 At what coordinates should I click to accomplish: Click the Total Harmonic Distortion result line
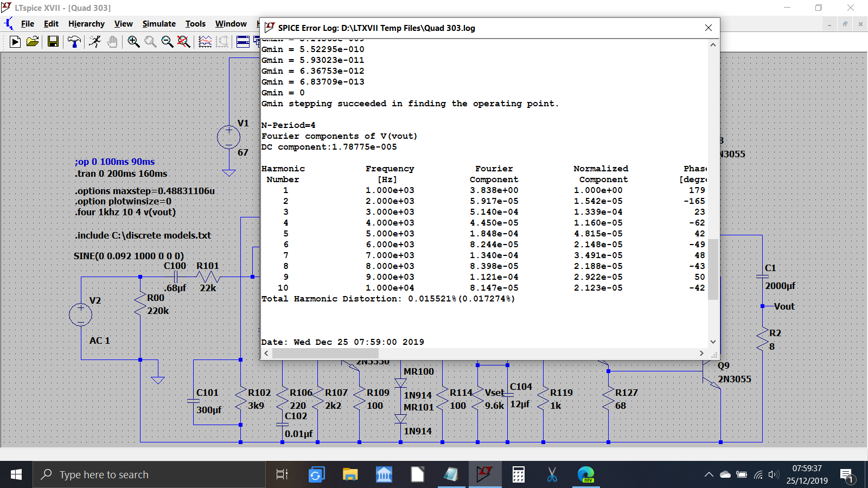point(388,299)
